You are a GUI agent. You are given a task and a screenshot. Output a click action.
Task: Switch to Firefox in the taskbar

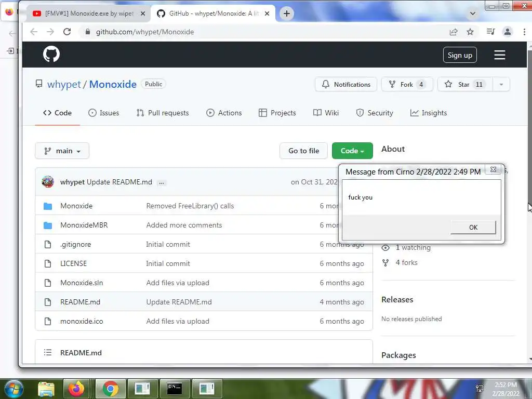coord(76,389)
